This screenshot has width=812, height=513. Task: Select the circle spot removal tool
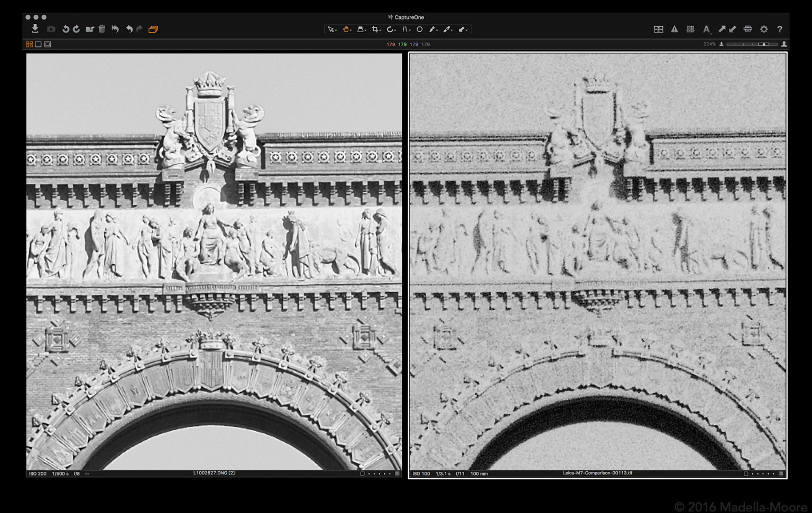[419, 30]
